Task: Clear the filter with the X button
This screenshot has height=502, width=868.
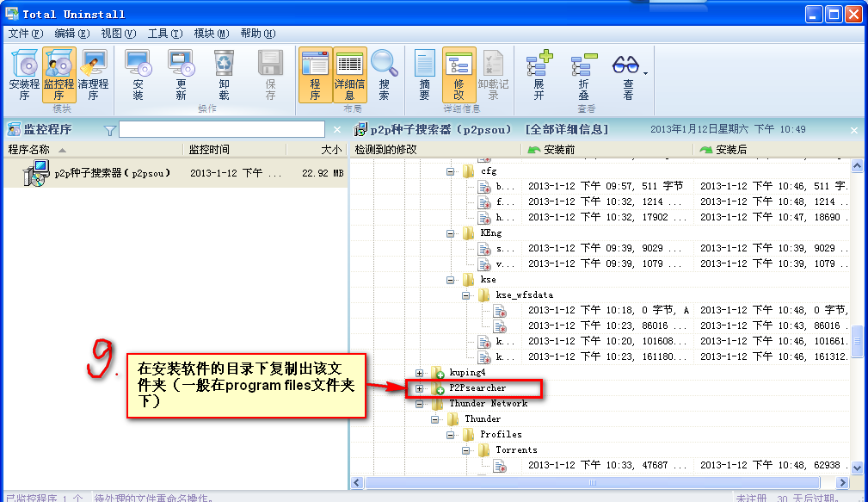Action: coord(337,130)
